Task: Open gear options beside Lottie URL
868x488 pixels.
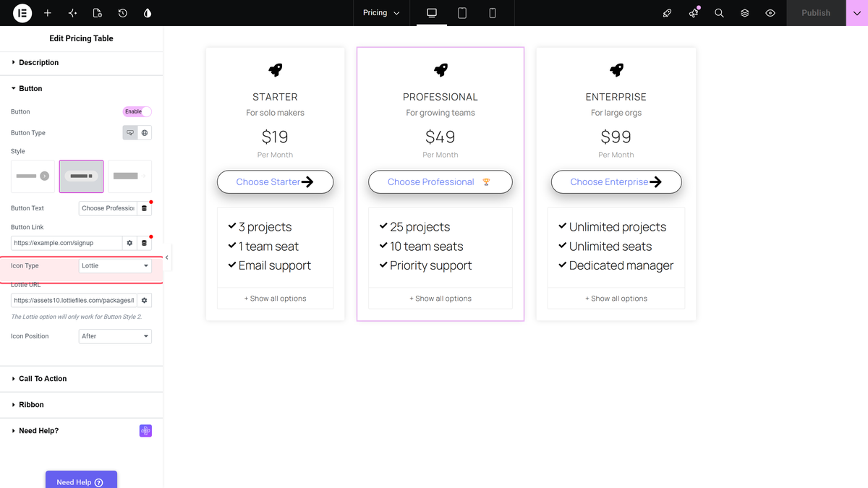Action: [145, 300]
